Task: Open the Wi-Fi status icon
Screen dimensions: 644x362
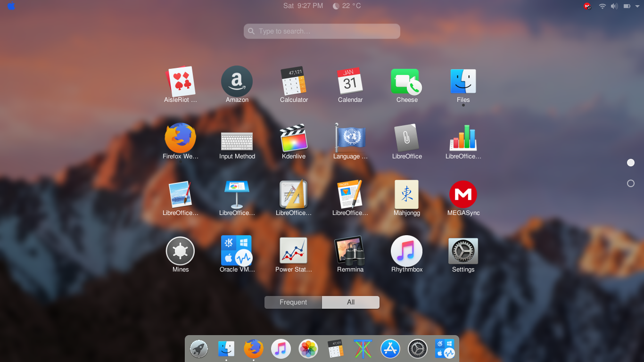Action: [602, 6]
